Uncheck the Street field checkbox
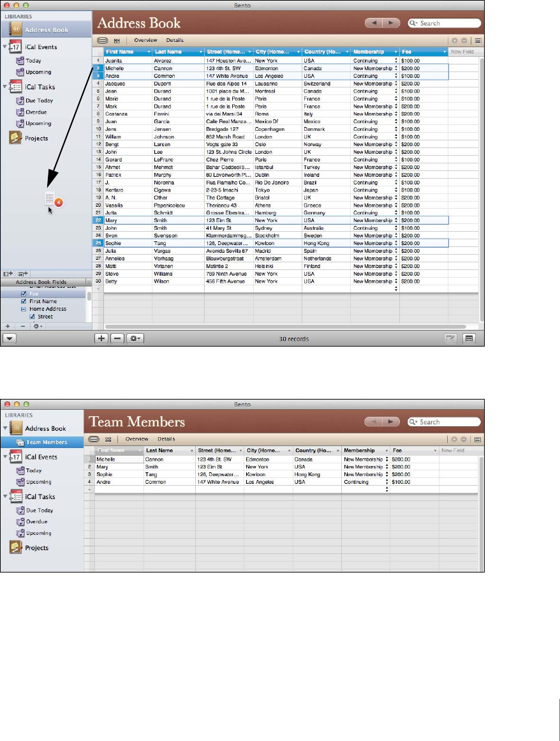This screenshot has height=741, width=560. (x=32, y=317)
